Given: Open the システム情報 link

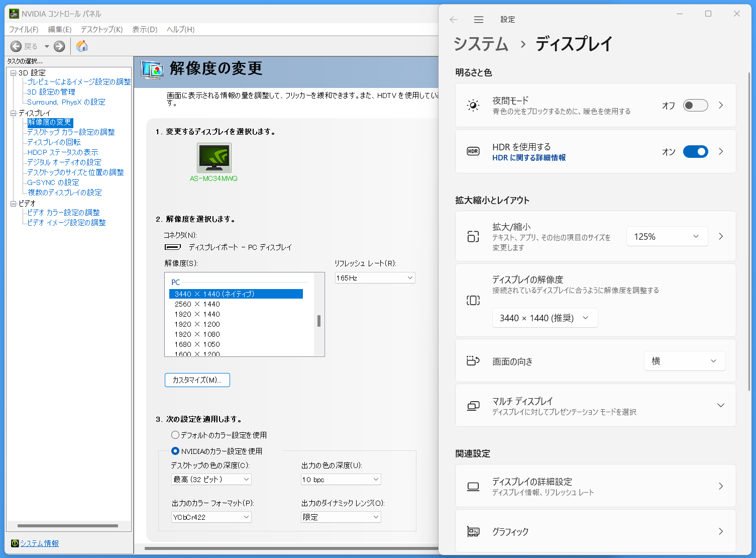Looking at the screenshot, I should (x=40, y=543).
